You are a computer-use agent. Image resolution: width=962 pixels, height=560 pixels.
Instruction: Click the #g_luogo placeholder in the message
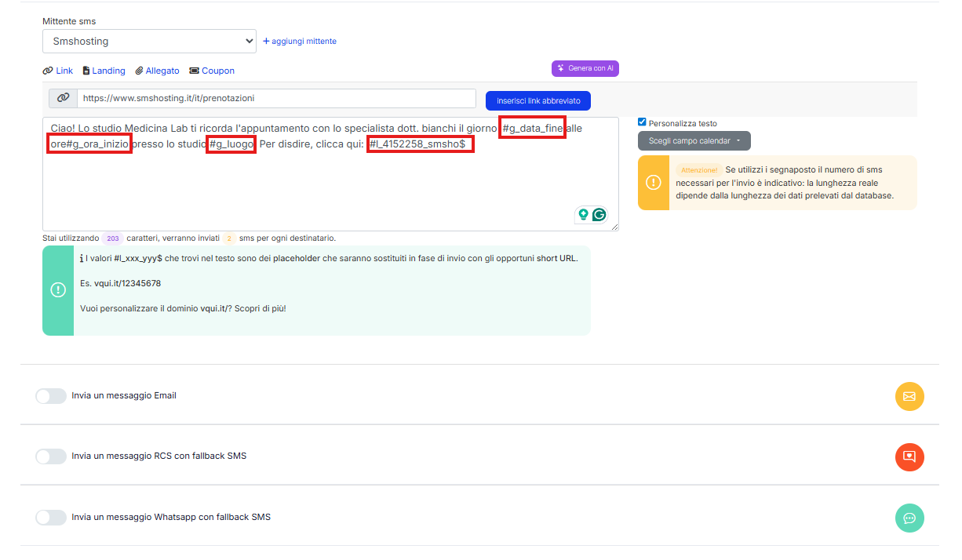point(231,144)
